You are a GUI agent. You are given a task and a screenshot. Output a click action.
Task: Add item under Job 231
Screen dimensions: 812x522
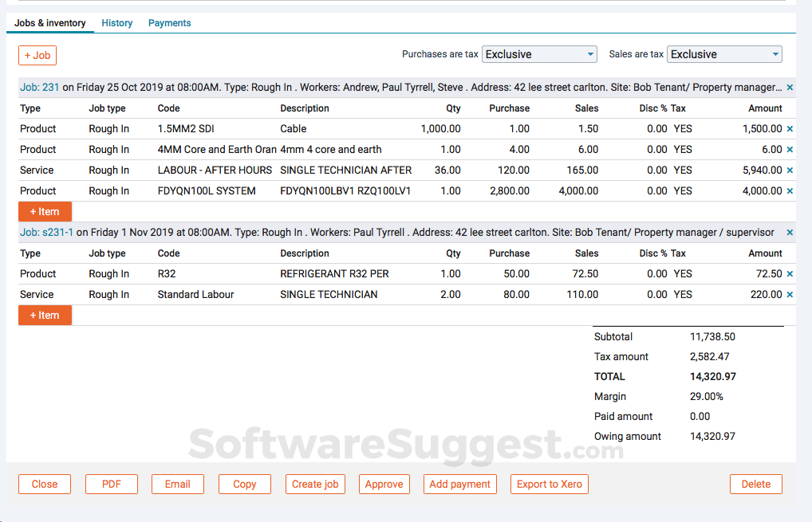tap(45, 211)
